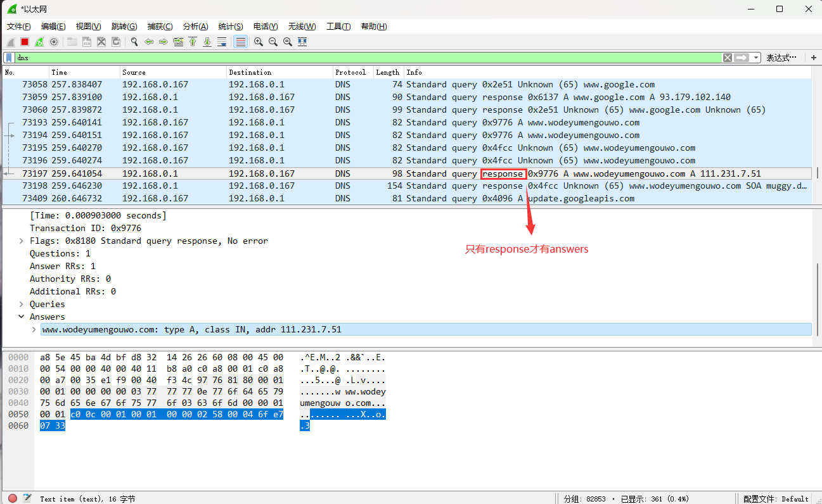
Task: Stop the running capture with red square
Action: pos(25,42)
